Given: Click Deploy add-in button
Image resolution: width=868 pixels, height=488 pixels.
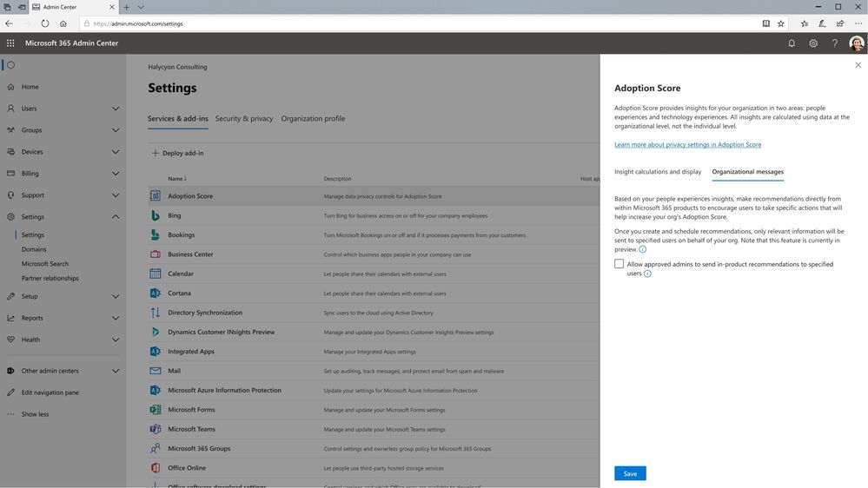Looking at the screenshot, I should pyautogui.click(x=178, y=153).
